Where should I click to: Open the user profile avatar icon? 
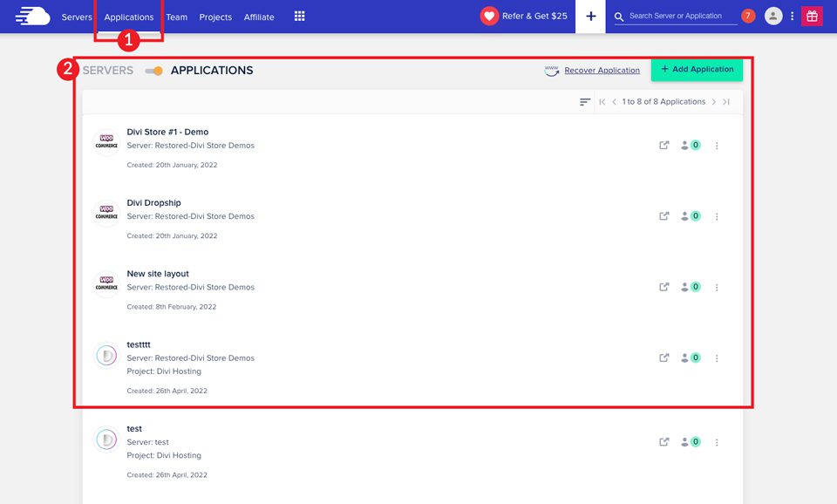coord(773,17)
